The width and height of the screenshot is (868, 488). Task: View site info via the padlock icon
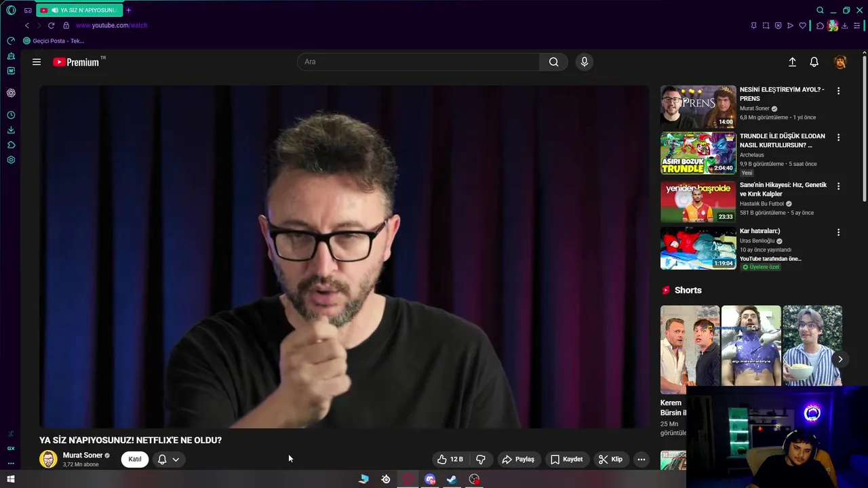(x=66, y=25)
